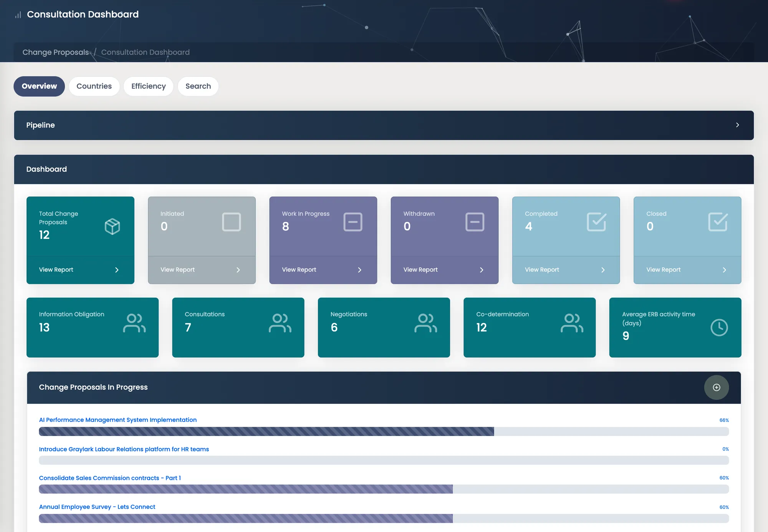The image size is (768, 532).
Task: Open View Report chevron on Closed card
Action: (x=724, y=270)
